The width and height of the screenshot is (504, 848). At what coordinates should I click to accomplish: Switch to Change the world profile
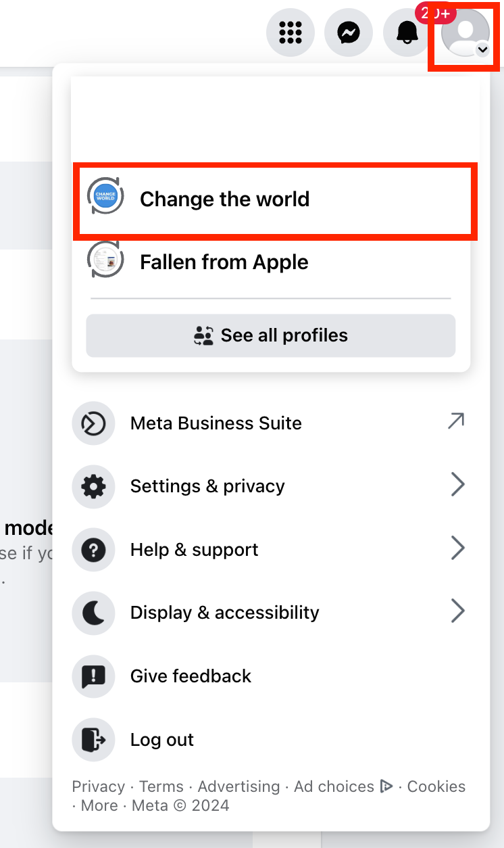[224, 199]
